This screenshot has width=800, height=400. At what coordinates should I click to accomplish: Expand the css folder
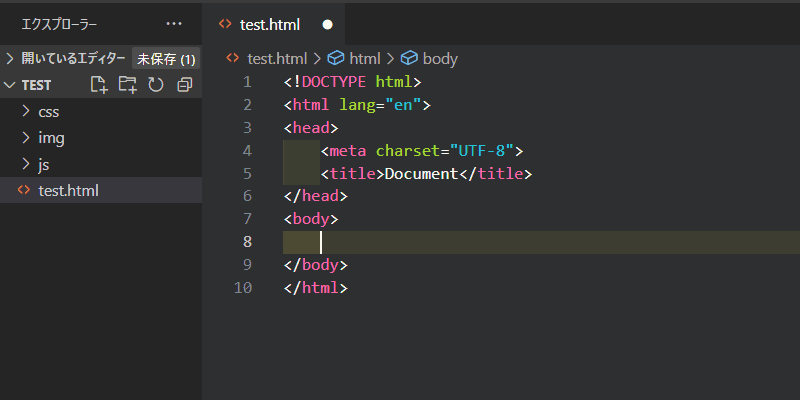[26, 111]
